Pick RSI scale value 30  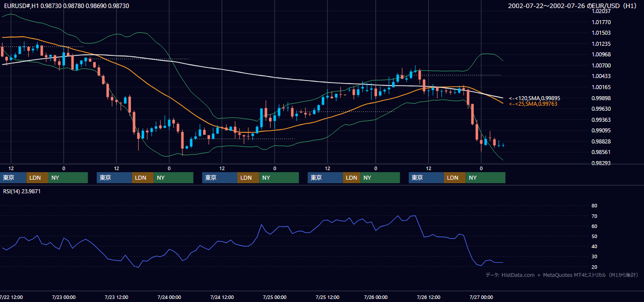point(594,256)
